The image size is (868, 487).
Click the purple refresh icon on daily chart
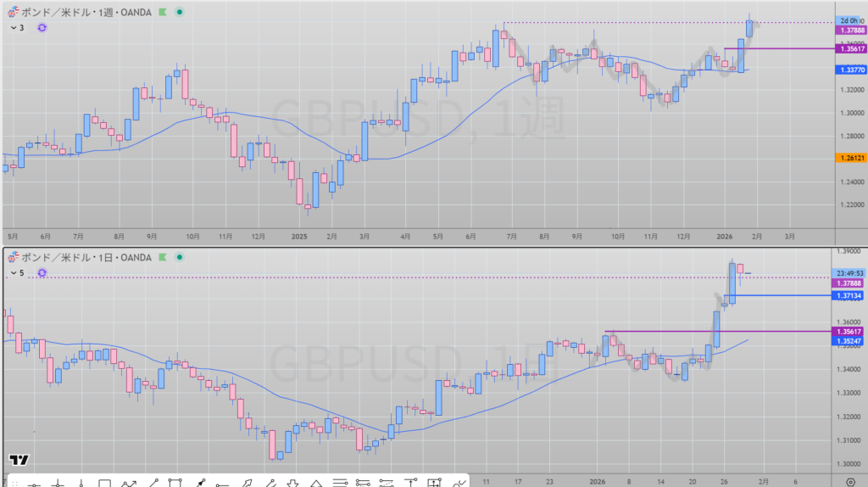[x=42, y=273]
